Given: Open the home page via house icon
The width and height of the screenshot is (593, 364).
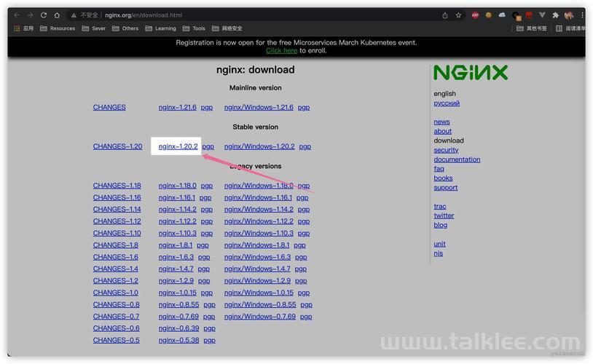Looking at the screenshot, I should click(57, 15).
